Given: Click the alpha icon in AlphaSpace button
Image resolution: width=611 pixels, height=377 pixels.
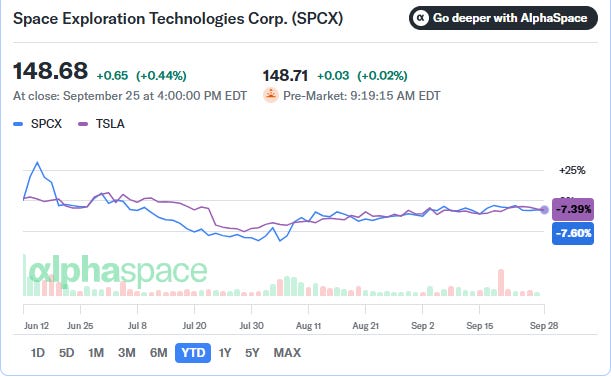Looking at the screenshot, I should 421,18.
